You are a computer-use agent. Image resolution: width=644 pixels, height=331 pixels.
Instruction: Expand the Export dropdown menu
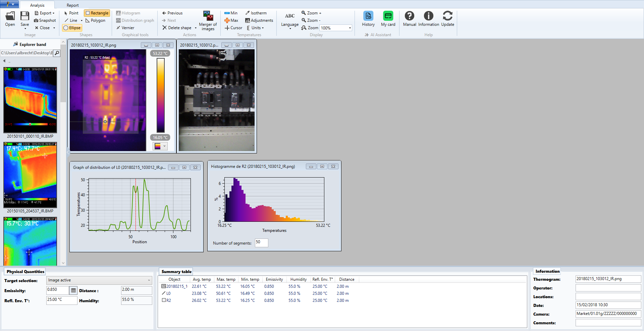point(45,13)
